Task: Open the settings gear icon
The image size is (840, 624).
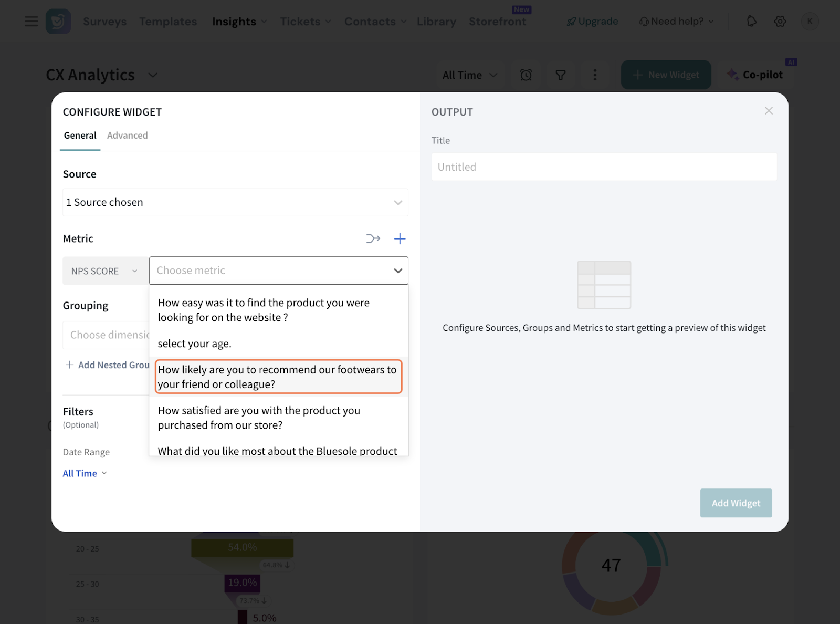Action: click(x=780, y=22)
